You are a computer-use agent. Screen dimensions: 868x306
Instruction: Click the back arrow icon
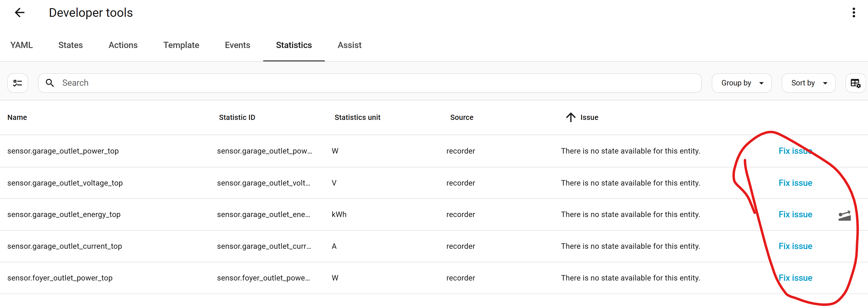(20, 13)
